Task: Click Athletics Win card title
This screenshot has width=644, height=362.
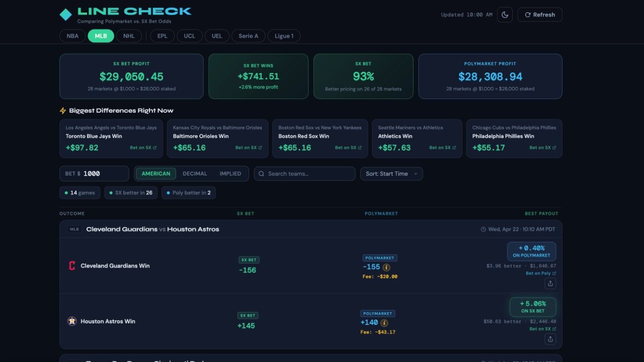Action: [x=395, y=136]
